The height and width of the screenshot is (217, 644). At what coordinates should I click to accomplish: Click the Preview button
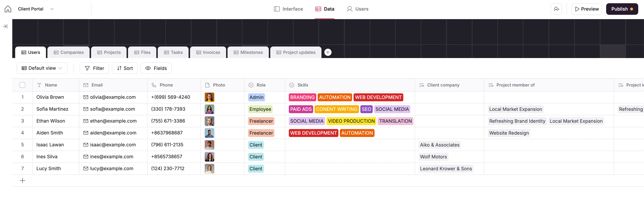[x=586, y=9]
